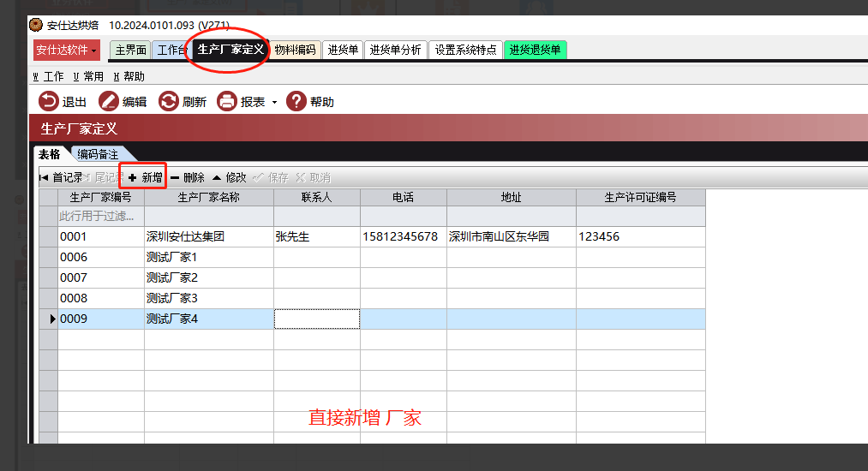Open the 工作 menu
868x471 pixels.
48,76
